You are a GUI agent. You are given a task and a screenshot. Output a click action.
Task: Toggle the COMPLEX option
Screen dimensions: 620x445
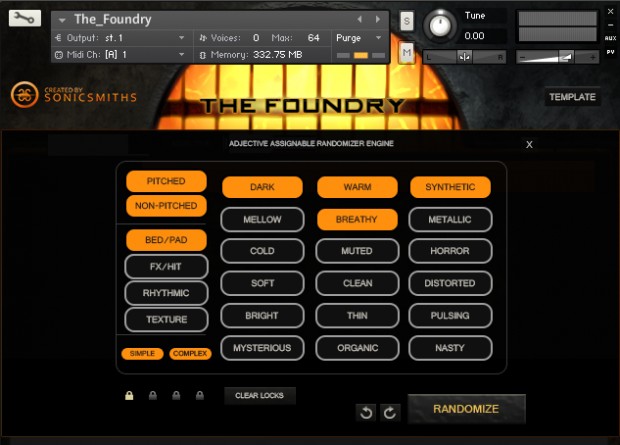[x=190, y=354]
